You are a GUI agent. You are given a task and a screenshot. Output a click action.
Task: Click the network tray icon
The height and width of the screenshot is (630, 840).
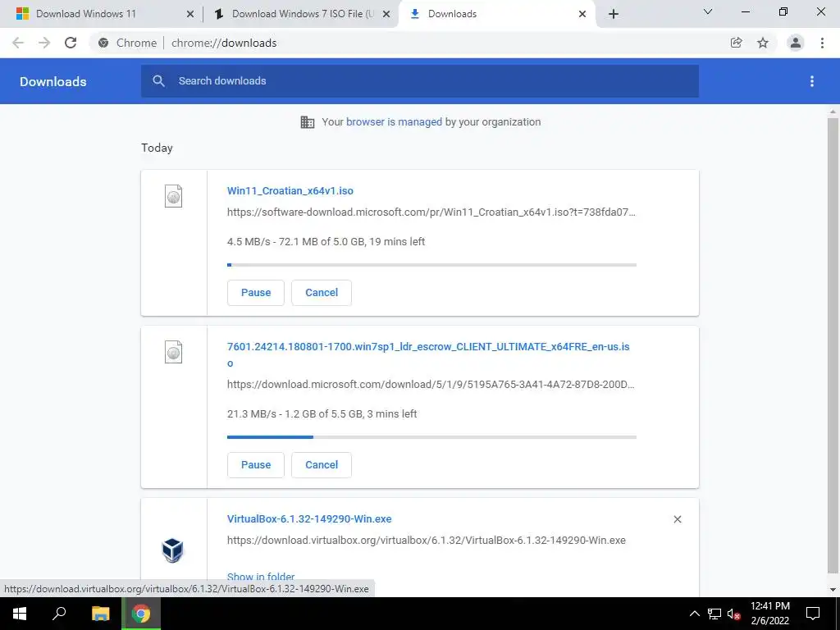714,614
